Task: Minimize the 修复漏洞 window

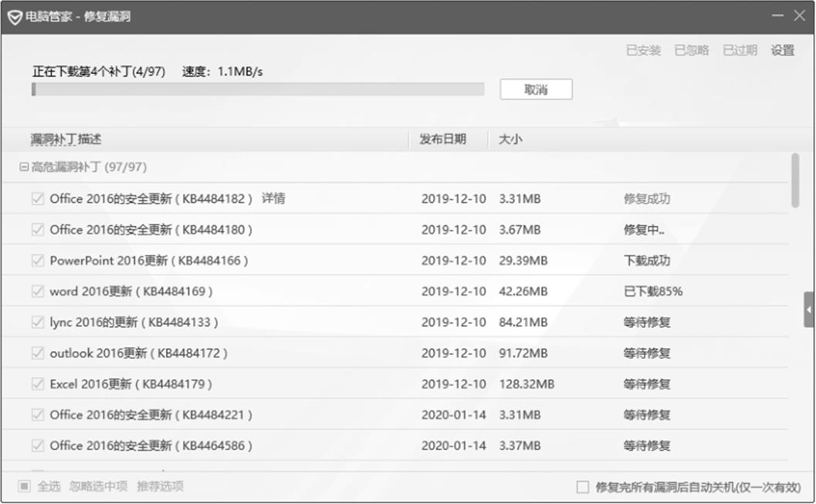Action: 777,15
